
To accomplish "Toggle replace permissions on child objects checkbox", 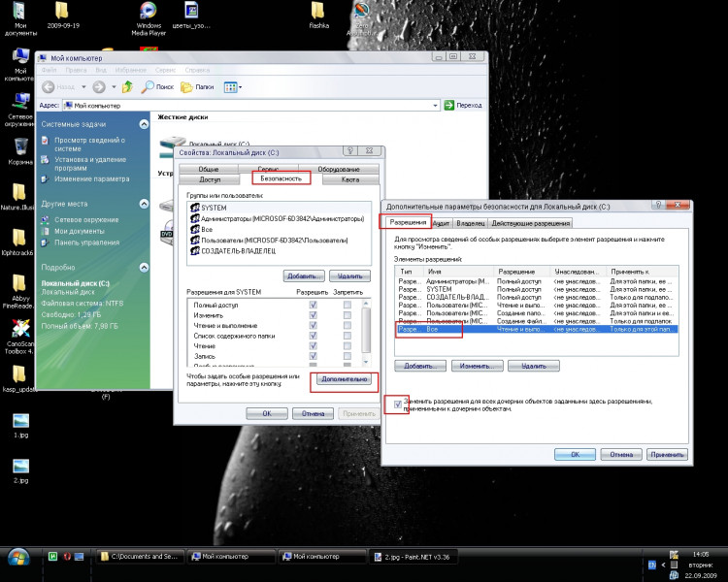I will coord(398,404).
